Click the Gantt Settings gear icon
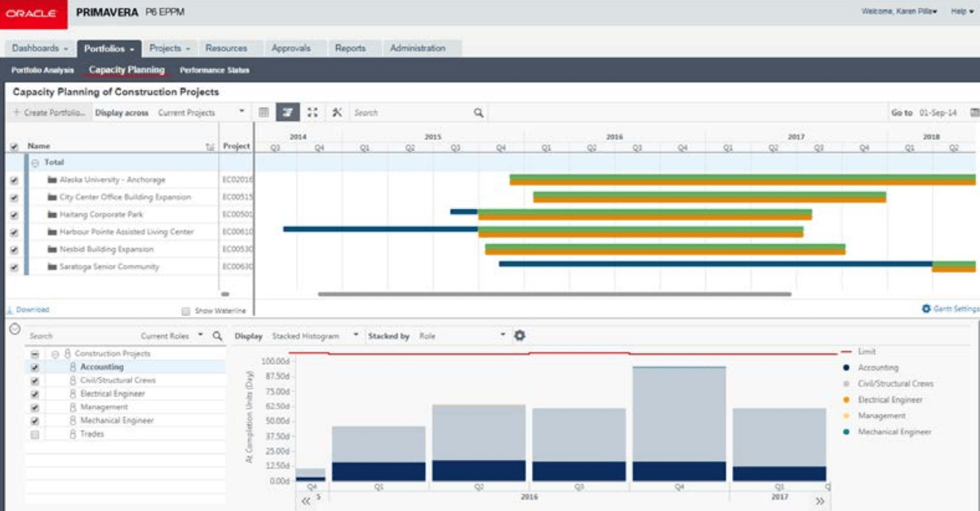Viewport: 980px width, 511px height. click(926, 308)
